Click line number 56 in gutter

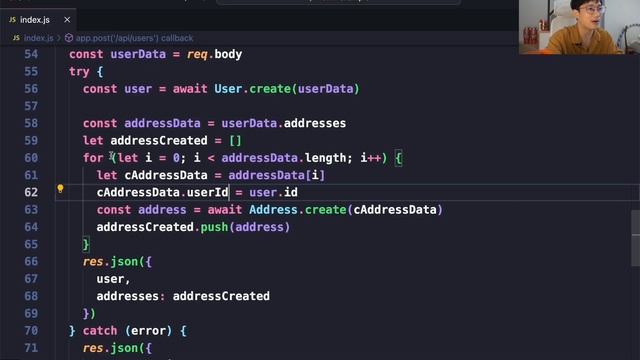coord(31,89)
